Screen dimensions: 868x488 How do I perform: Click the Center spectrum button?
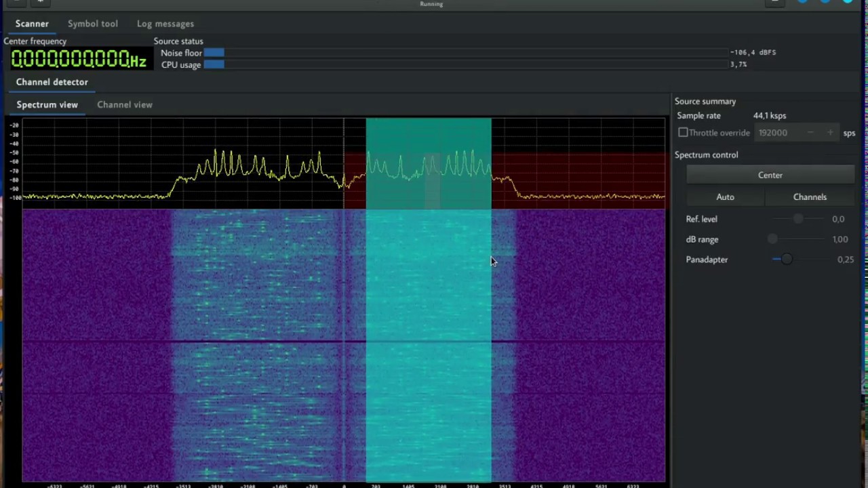tap(770, 175)
